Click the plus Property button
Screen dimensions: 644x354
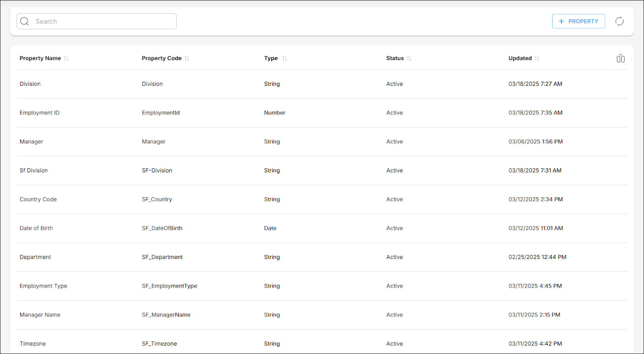tap(578, 21)
